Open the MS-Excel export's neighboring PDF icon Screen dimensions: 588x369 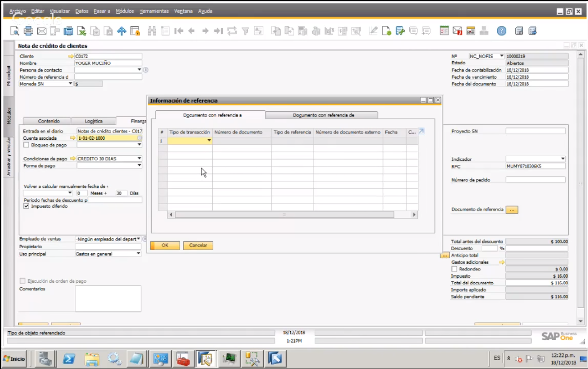click(108, 30)
